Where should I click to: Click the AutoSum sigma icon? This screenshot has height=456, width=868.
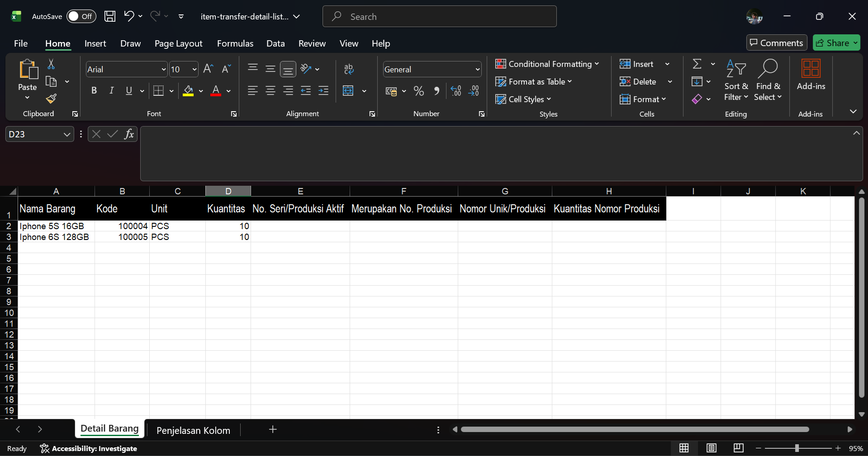(697, 64)
